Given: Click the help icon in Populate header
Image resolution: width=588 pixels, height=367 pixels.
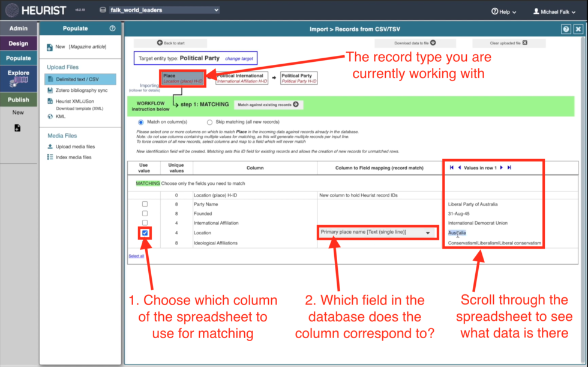Looking at the screenshot, I should 112,28.
